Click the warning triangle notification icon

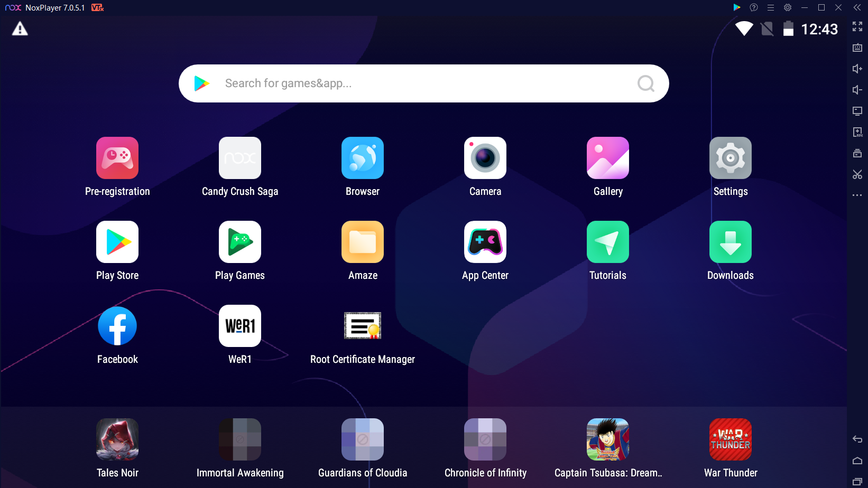tap(20, 29)
